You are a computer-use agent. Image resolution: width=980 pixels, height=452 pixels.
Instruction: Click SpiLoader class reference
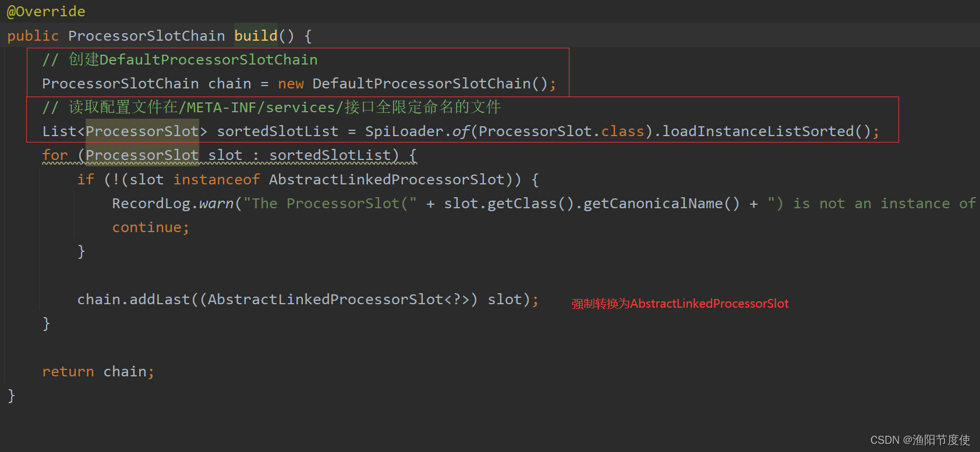point(404,131)
